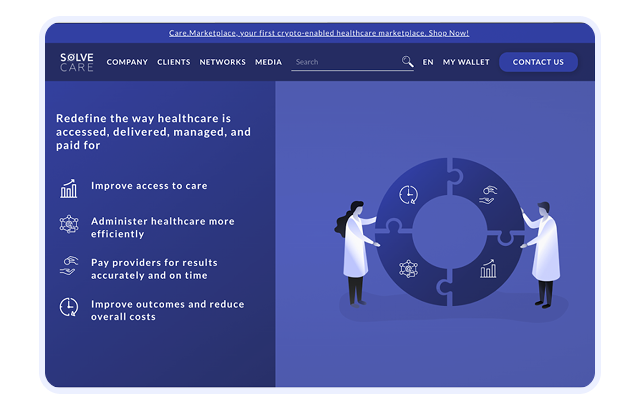Click the network icon beside Administer healthcare
This screenshot has width=640, height=412.
tap(69, 225)
